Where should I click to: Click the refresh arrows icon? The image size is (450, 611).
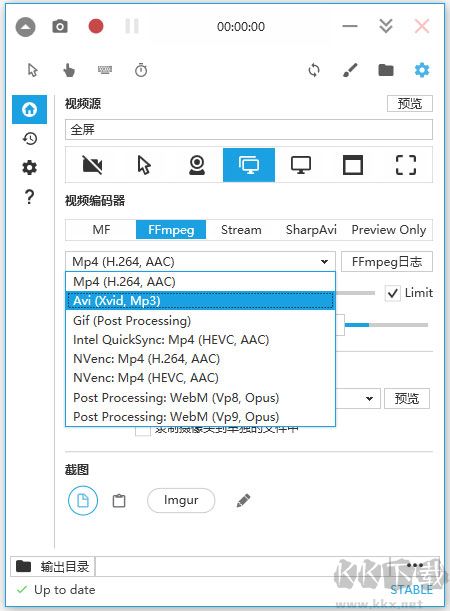(314, 71)
